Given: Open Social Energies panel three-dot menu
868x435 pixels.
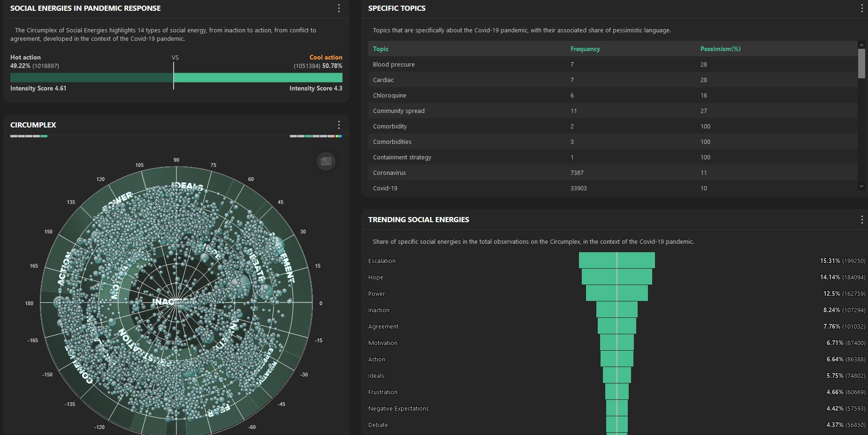Looking at the screenshot, I should click(x=339, y=8).
